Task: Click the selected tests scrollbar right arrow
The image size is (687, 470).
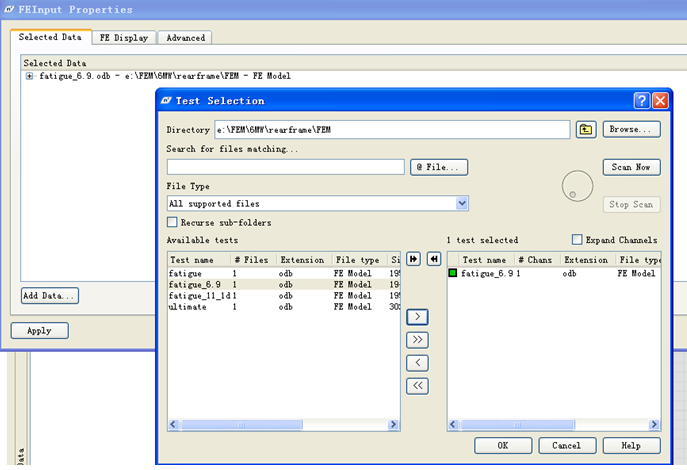Action: [x=654, y=424]
